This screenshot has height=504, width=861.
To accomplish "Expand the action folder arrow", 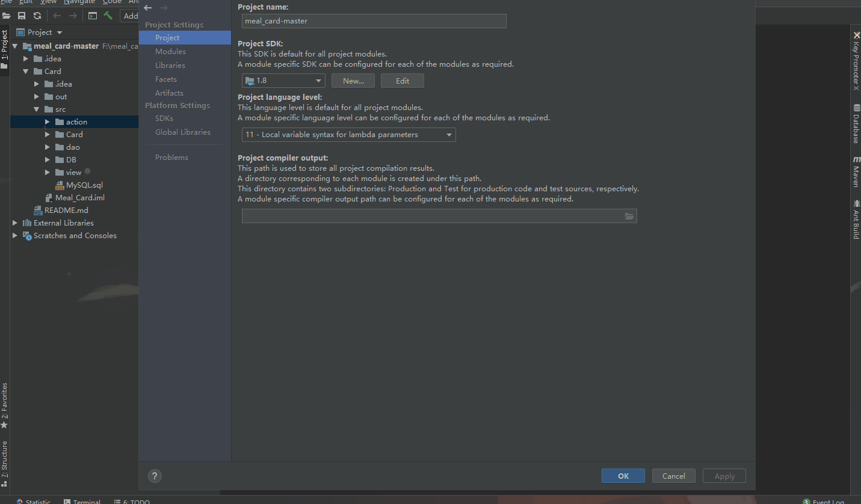I will click(x=48, y=122).
